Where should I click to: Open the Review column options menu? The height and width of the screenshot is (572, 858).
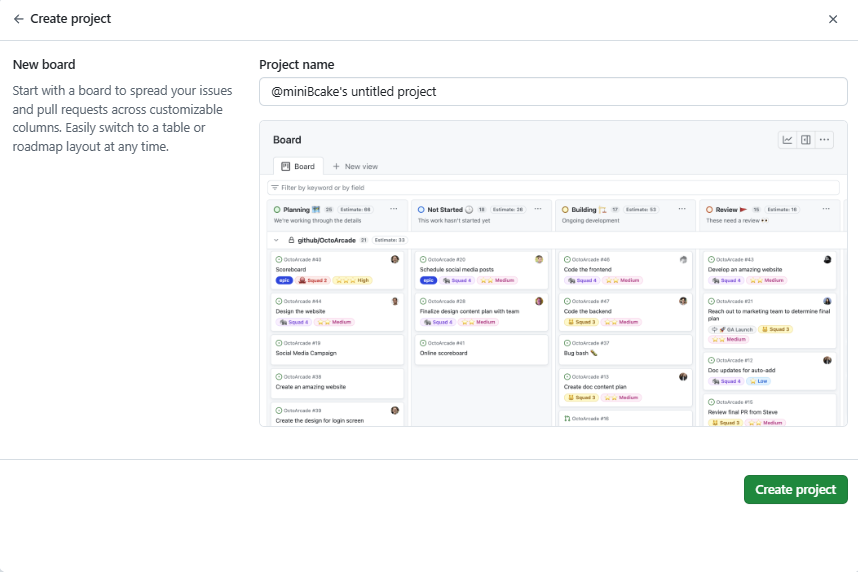click(826, 209)
